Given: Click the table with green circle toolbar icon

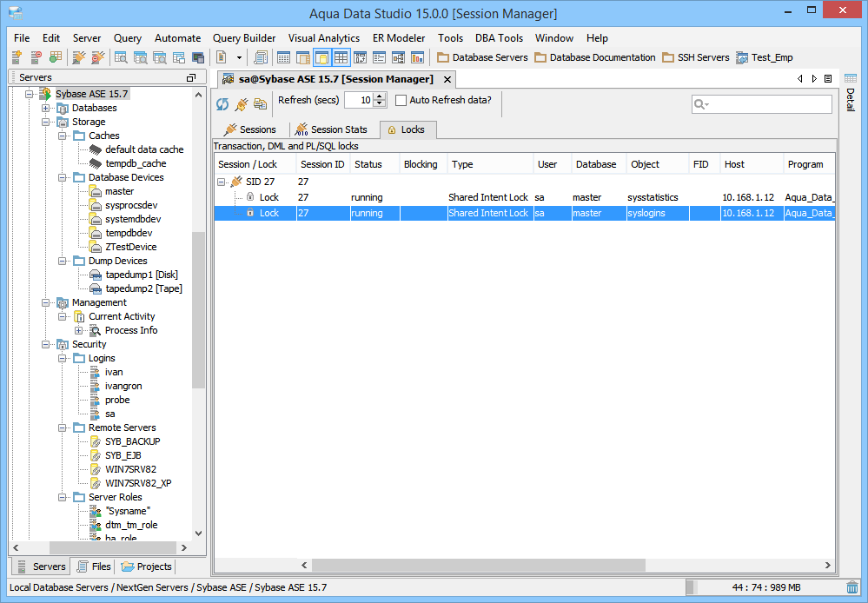Looking at the screenshot, I should click(55, 57).
